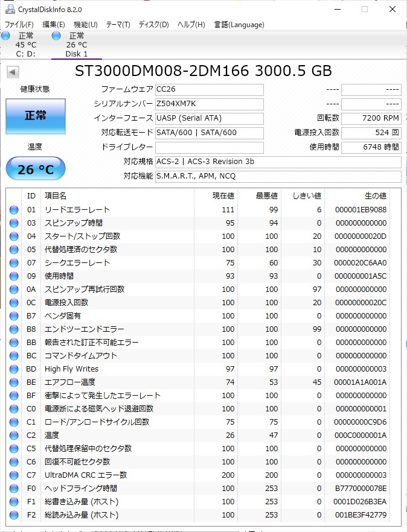The height and width of the screenshot is (532, 407).
Task: Click the 対応規格 field ACS-2 | ACS-3 Revision 3b
Action: (x=278, y=162)
